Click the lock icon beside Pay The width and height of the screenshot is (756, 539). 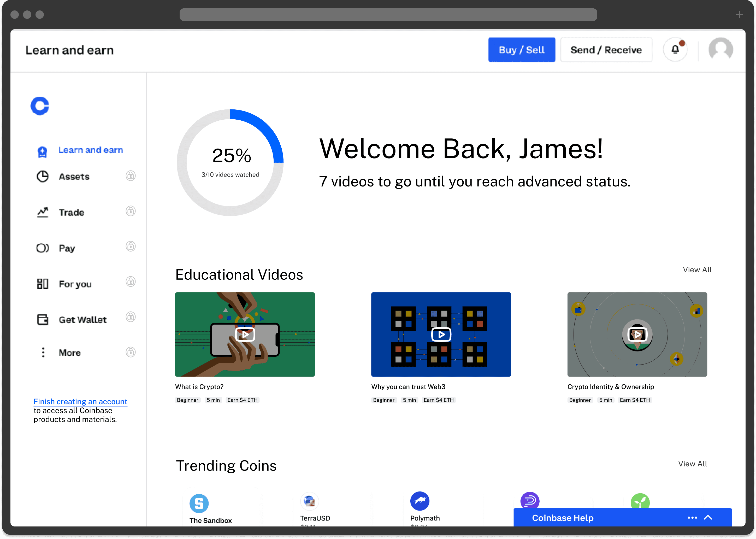(131, 246)
